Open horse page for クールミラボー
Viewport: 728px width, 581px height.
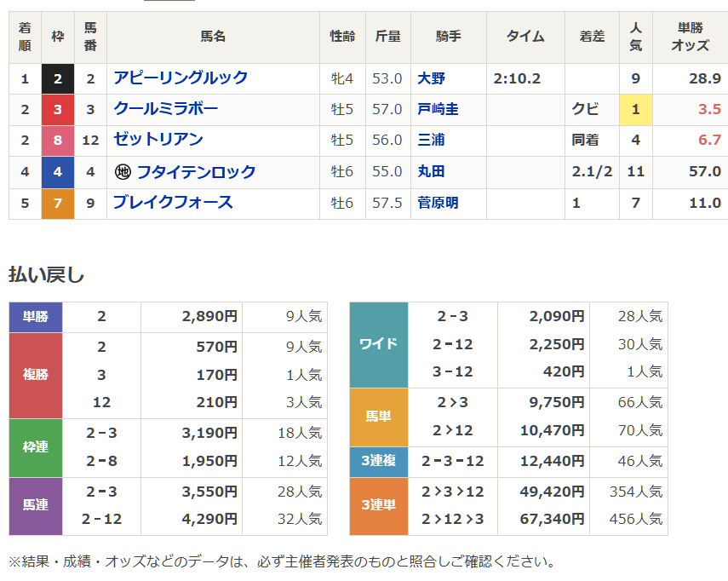[166, 109]
